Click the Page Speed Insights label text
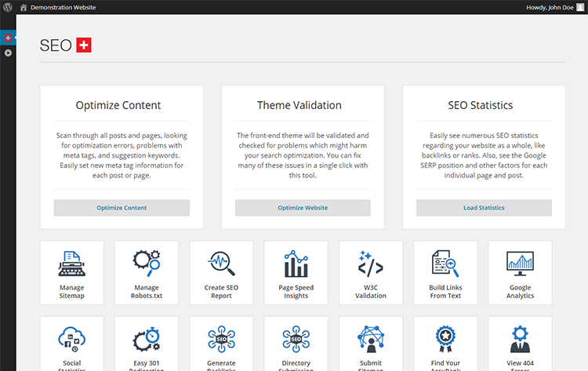588x371 pixels. point(296,292)
